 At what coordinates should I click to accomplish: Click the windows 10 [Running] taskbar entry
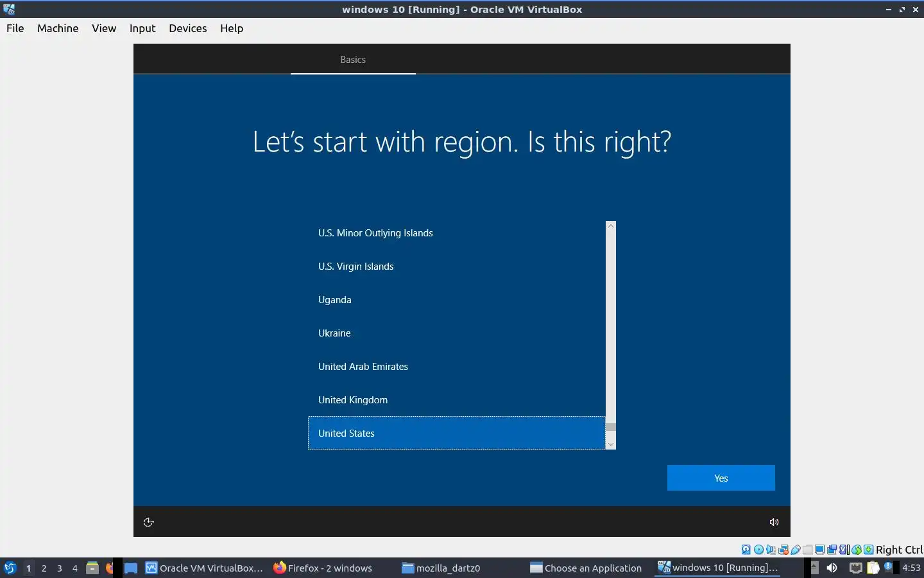click(717, 568)
